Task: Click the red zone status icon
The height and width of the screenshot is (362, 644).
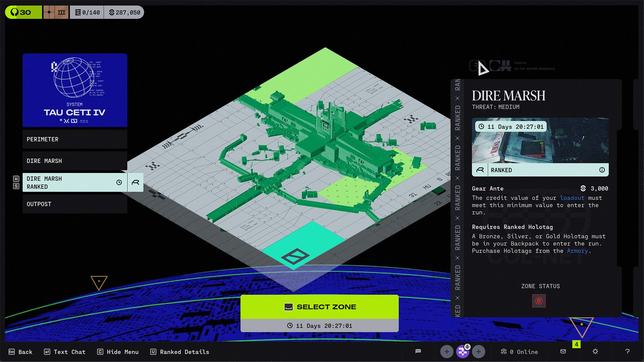Action: (x=539, y=301)
